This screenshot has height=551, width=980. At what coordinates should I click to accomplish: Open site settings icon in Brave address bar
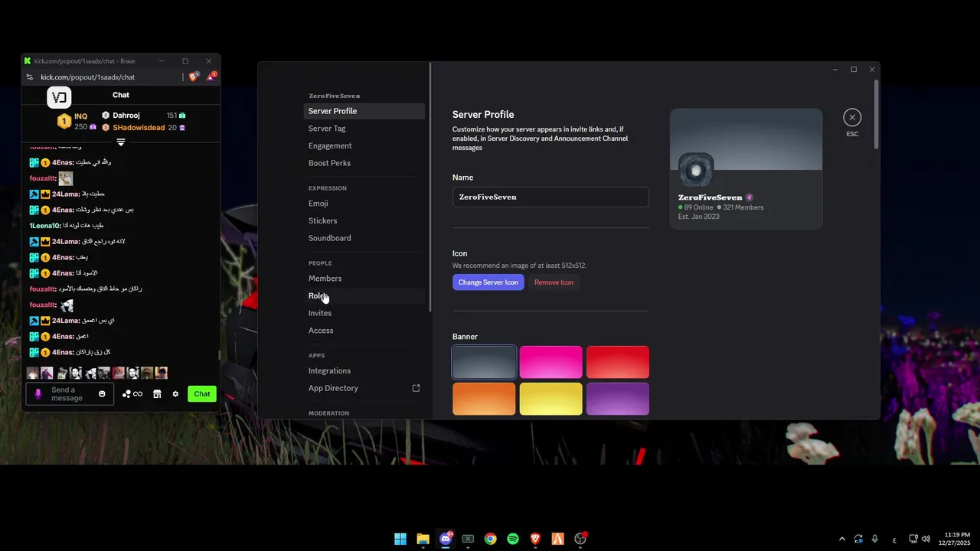pos(30,77)
